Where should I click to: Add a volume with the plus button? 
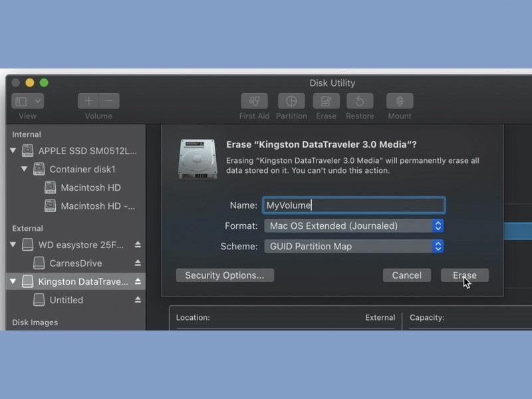(88, 101)
